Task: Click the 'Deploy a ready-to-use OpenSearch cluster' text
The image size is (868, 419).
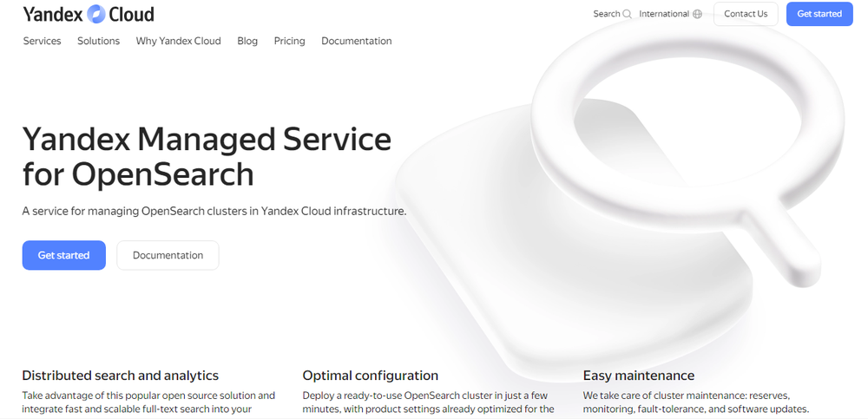Action: pyautogui.click(x=429, y=403)
